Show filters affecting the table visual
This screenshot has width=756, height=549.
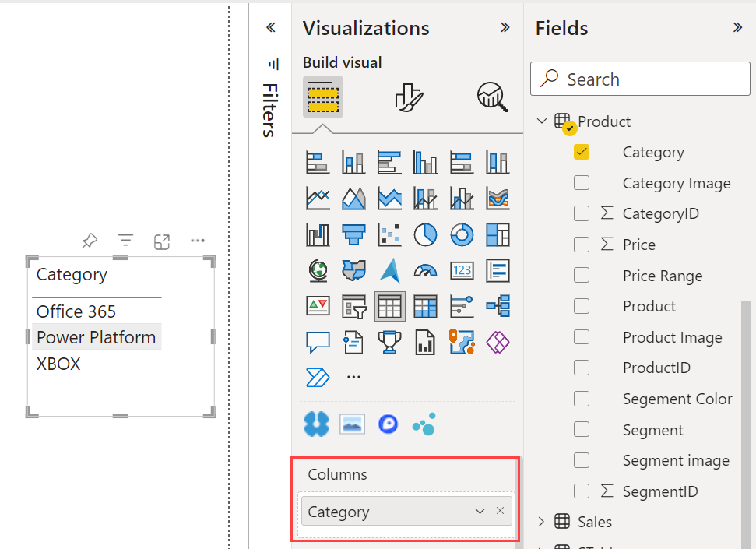pos(126,241)
